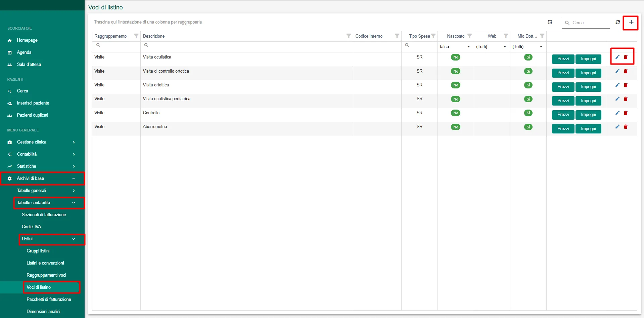Image resolution: width=644 pixels, height=318 pixels.
Task: Delete the Aberrometria row using trash icon
Action: click(x=626, y=127)
